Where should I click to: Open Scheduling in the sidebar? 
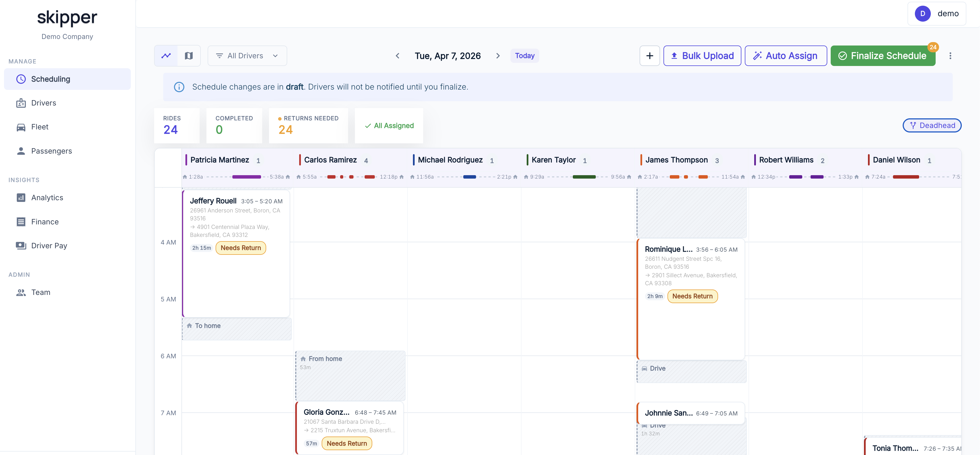[x=67, y=79]
